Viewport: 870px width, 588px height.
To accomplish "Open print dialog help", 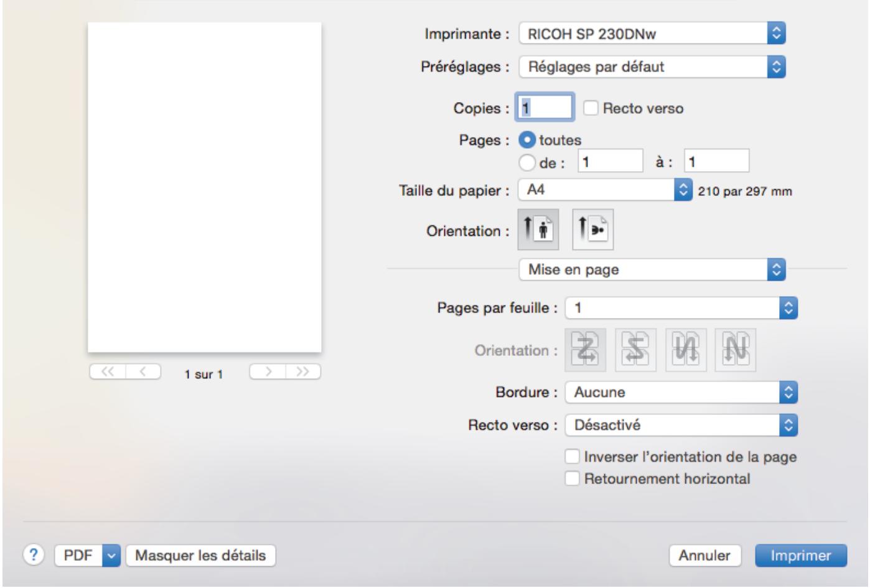I will (x=34, y=555).
